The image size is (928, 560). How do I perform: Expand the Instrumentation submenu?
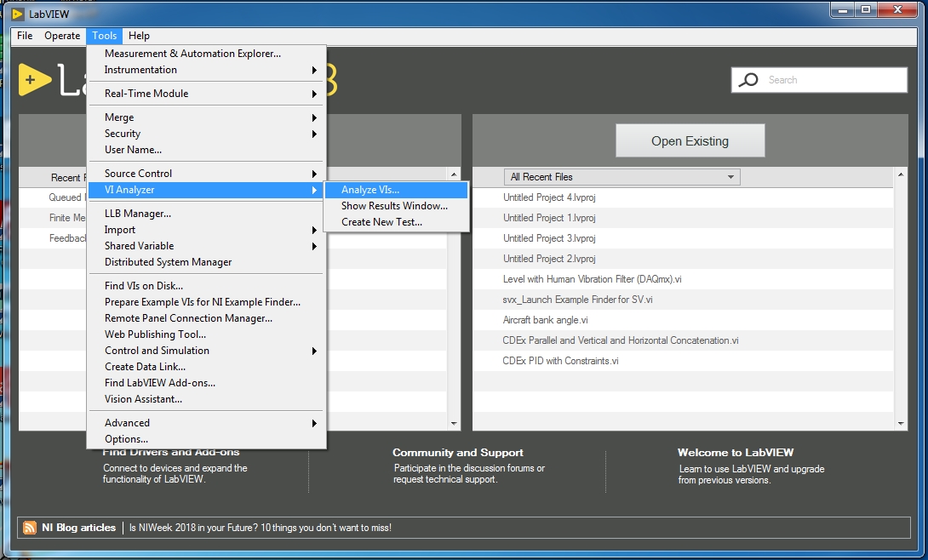[x=206, y=70]
